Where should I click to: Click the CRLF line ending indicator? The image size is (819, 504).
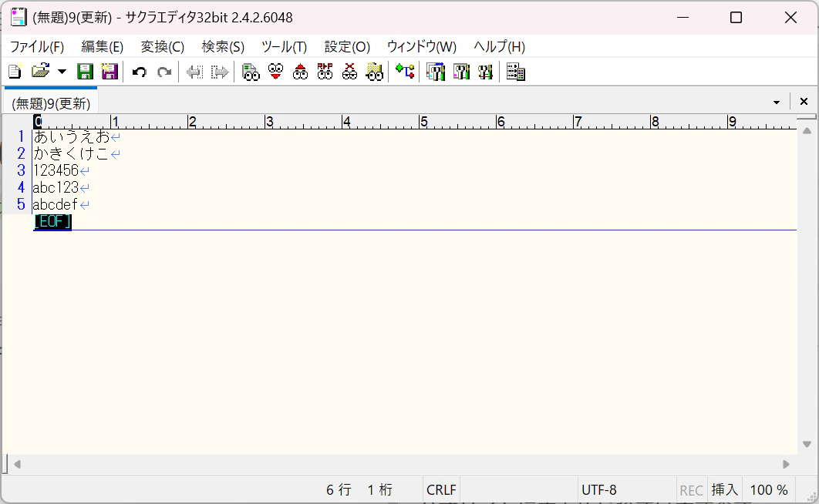coord(441,490)
